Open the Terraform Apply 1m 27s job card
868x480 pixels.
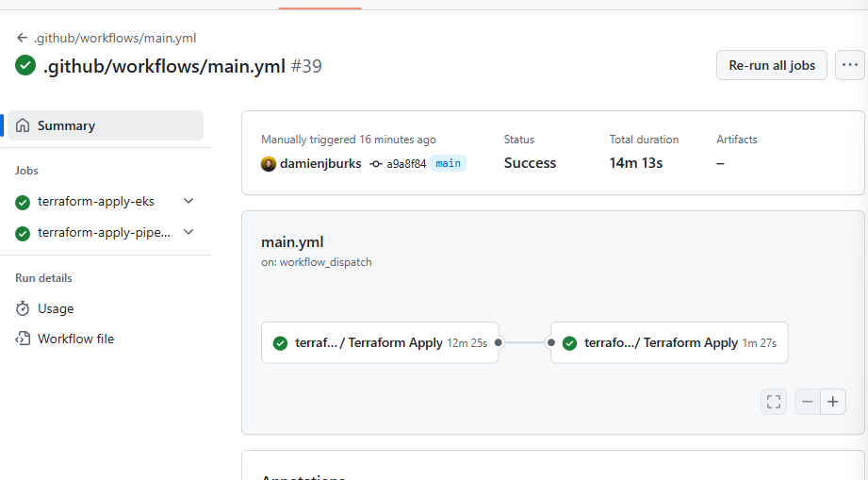tap(669, 342)
